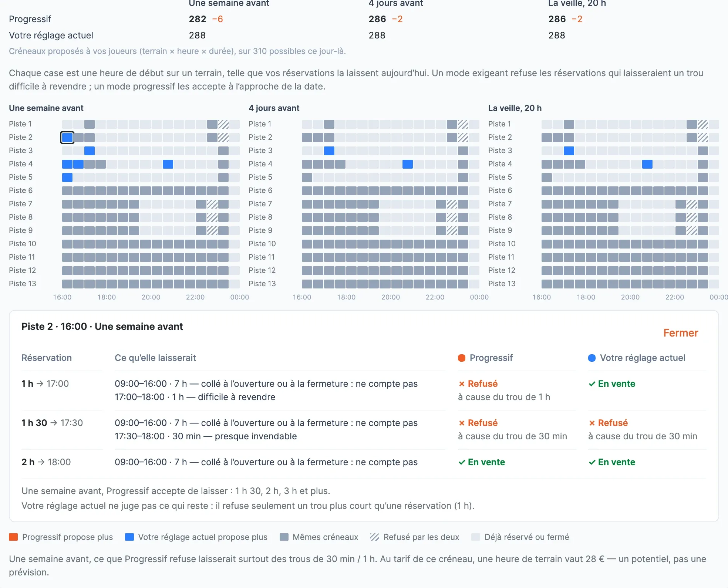Click hatched Piste 7 cell in 4 jours avant
The image size is (728, 588).
pos(452,204)
